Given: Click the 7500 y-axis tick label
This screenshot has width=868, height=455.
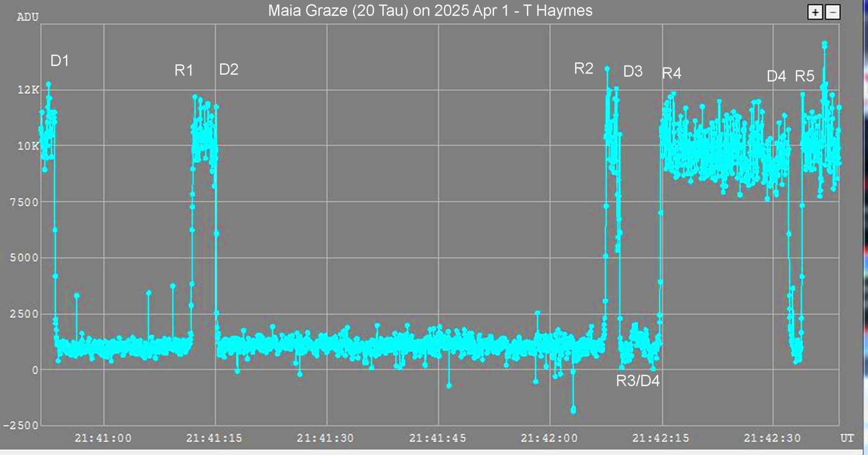Looking at the screenshot, I should point(24,202).
